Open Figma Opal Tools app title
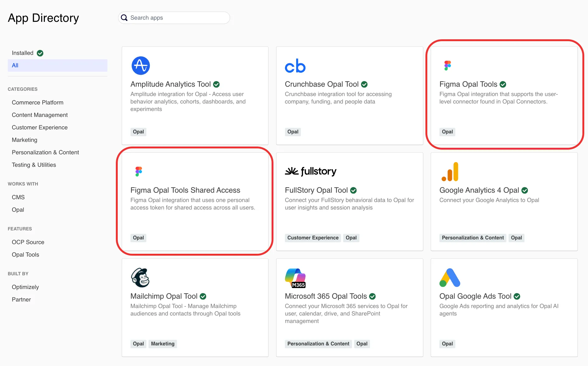588x366 pixels. [x=468, y=84]
